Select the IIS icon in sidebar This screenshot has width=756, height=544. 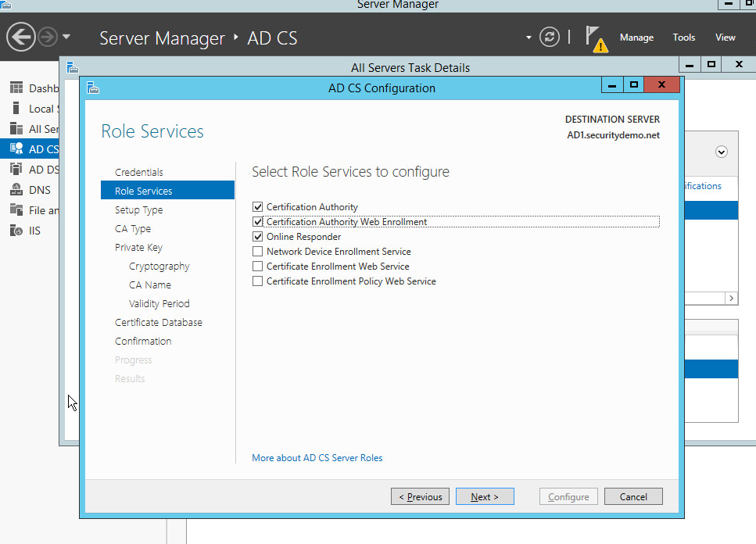(16, 231)
